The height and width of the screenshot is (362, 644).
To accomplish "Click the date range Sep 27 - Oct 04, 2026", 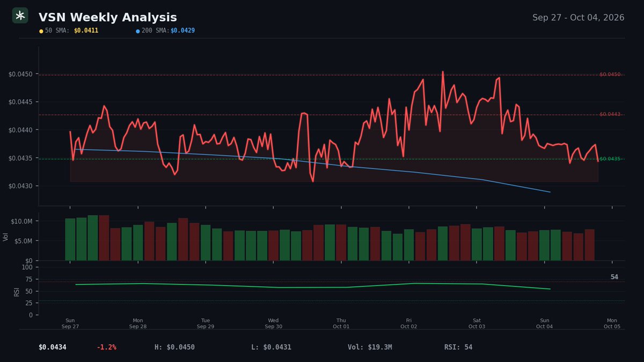I will 578,18.
